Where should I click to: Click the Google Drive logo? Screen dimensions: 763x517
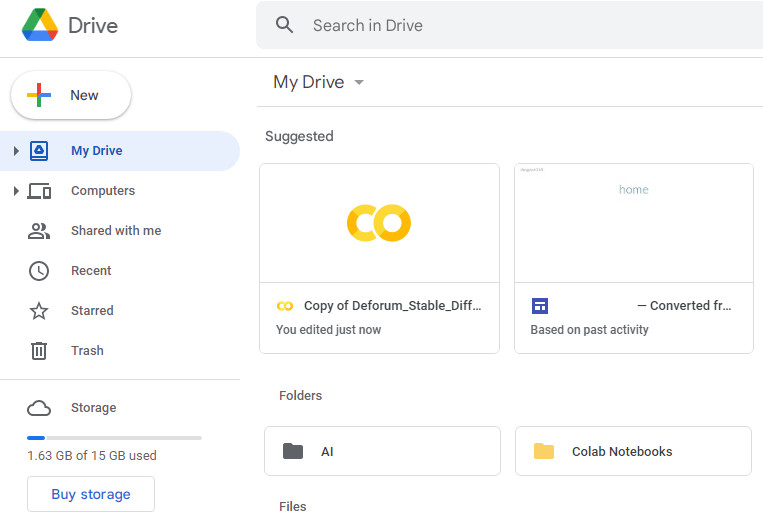pos(40,25)
